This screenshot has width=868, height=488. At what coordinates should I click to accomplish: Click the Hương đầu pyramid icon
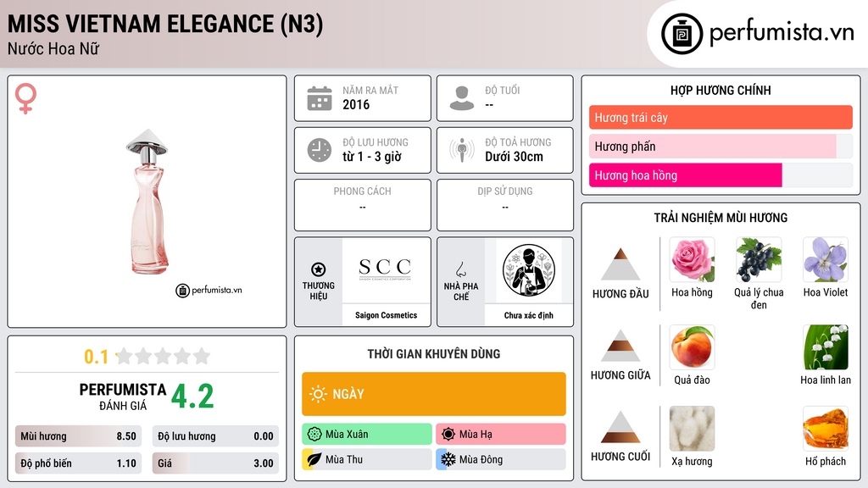[x=620, y=264]
